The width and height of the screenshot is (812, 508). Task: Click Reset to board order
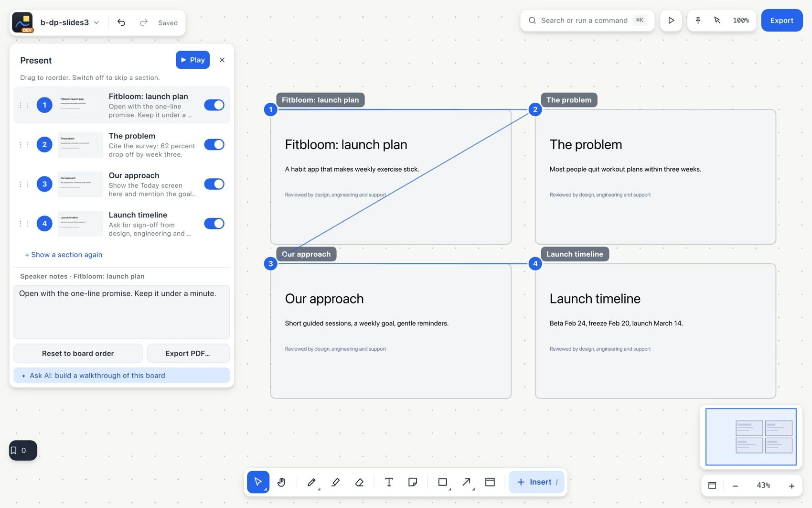pyautogui.click(x=78, y=354)
